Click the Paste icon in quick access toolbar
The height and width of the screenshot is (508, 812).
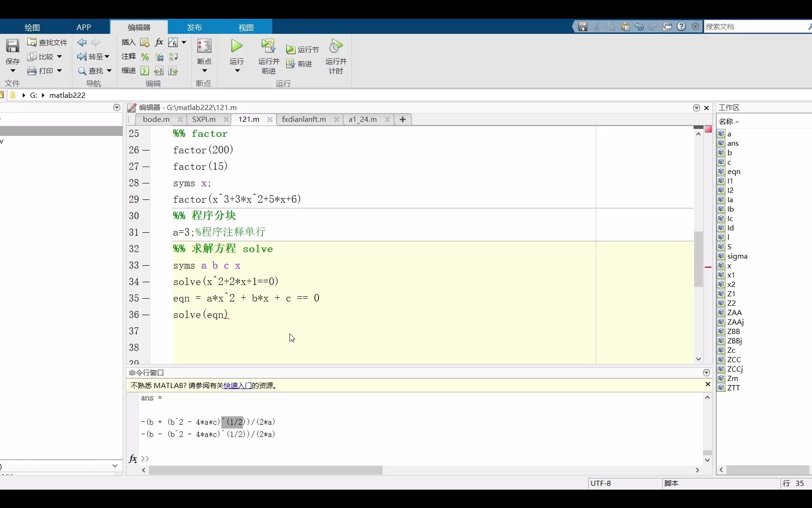(625, 27)
